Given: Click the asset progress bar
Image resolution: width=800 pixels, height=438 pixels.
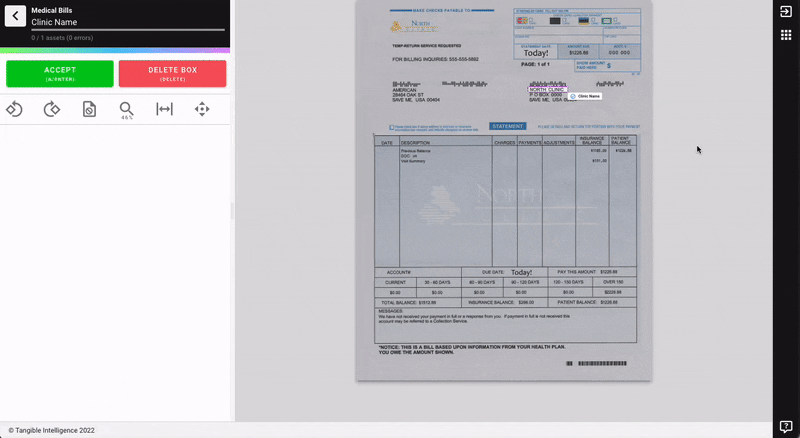Looking at the screenshot, I should [x=128, y=30].
